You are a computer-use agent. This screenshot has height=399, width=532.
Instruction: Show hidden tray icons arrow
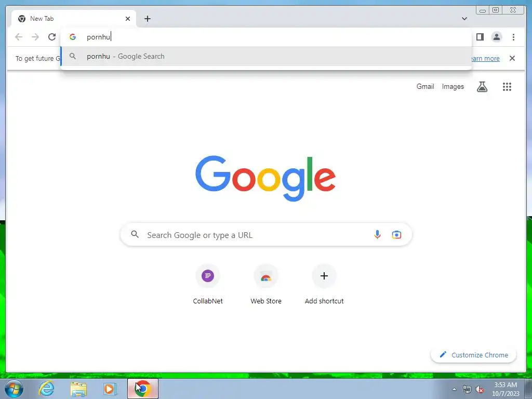coord(454,389)
